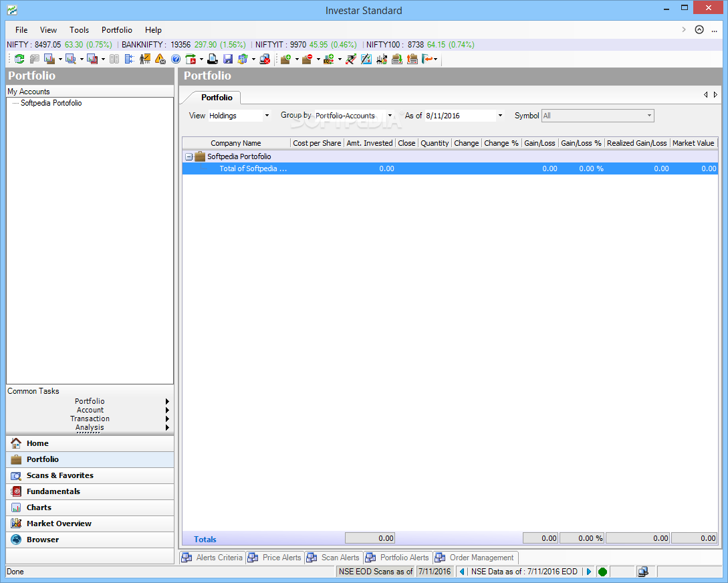
Task: Open the Symbol All combo box
Action: coord(598,116)
